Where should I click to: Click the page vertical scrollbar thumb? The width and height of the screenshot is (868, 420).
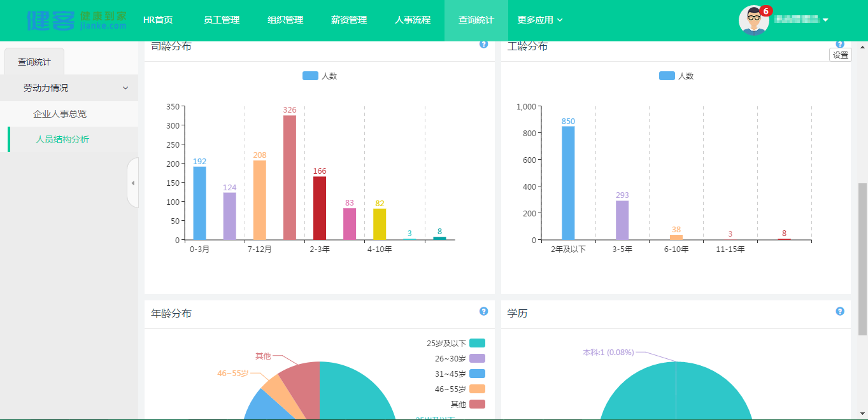863,259
